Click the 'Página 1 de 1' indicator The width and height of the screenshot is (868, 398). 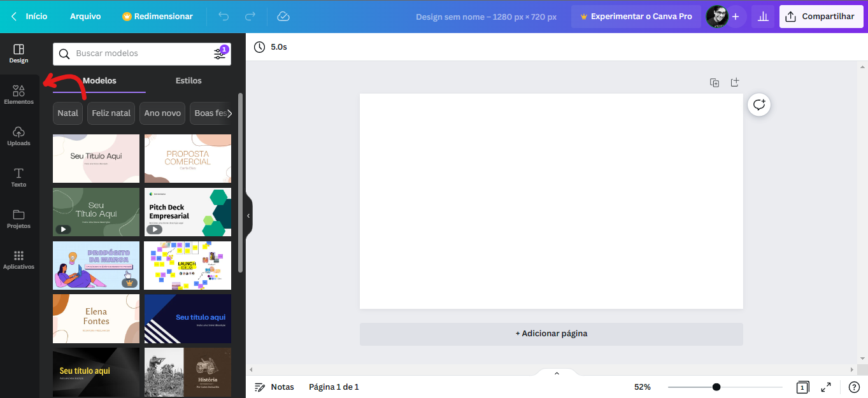coord(334,387)
